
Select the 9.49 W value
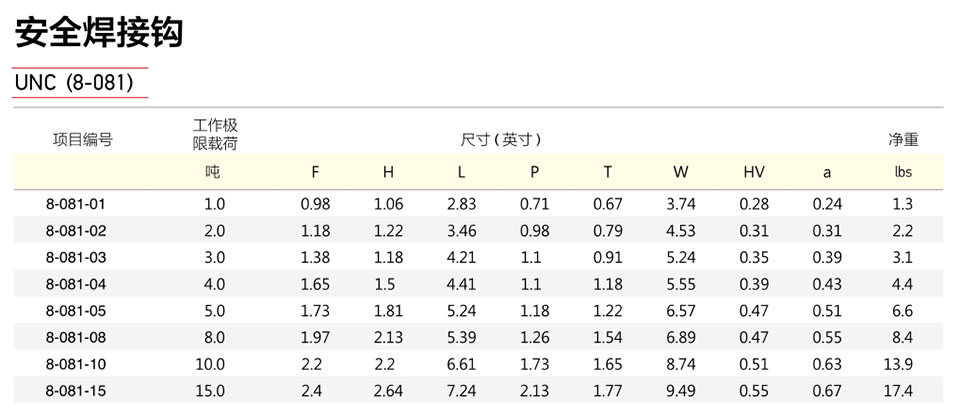[x=681, y=391]
